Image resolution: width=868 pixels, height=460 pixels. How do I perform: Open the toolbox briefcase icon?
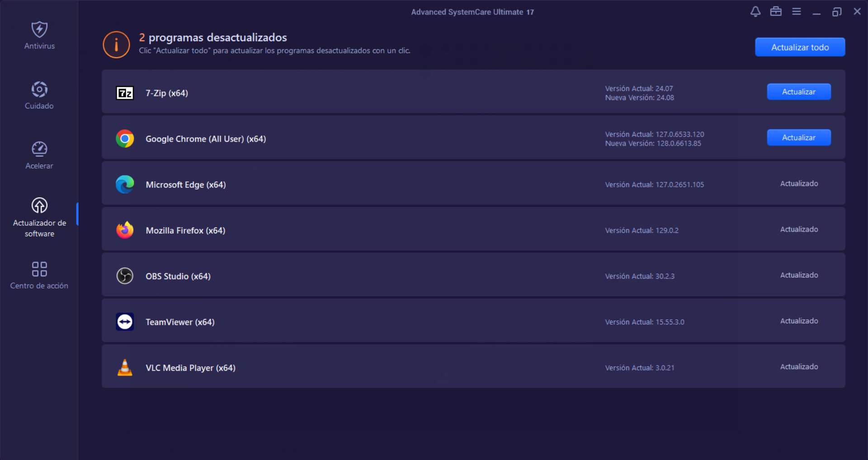[776, 12]
